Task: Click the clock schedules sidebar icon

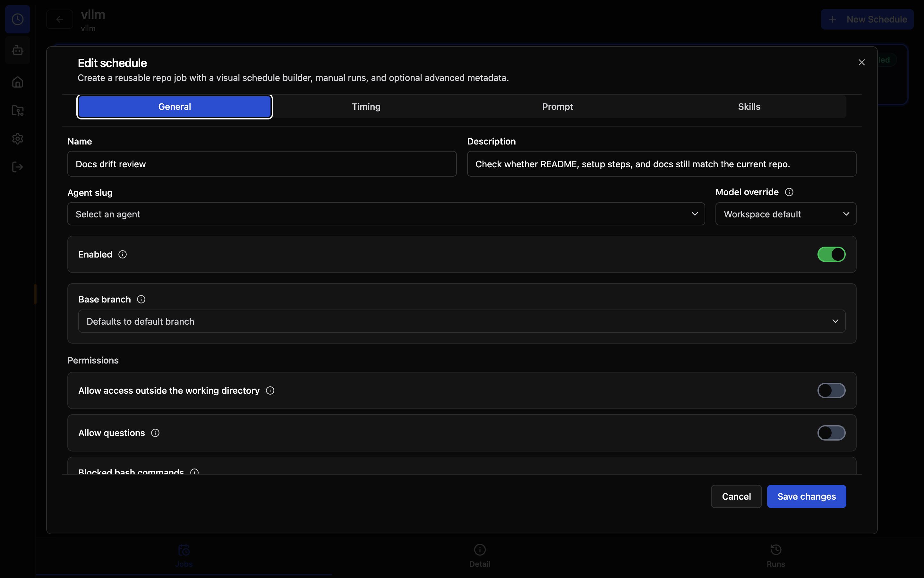Action: pos(18,19)
